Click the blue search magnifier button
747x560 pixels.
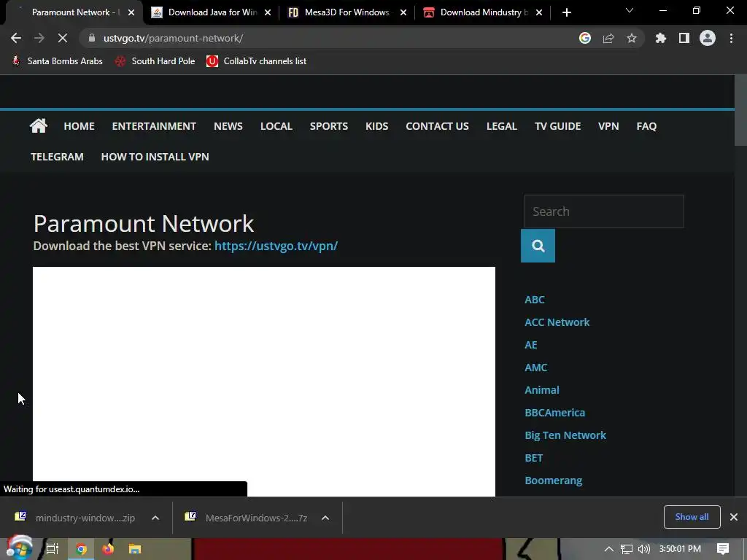click(538, 246)
